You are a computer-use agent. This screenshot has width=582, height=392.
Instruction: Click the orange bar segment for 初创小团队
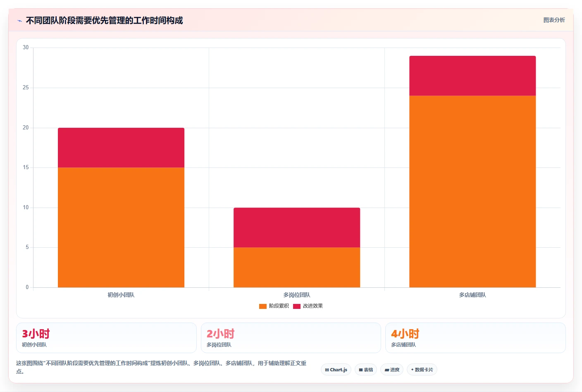tap(121, 227)
